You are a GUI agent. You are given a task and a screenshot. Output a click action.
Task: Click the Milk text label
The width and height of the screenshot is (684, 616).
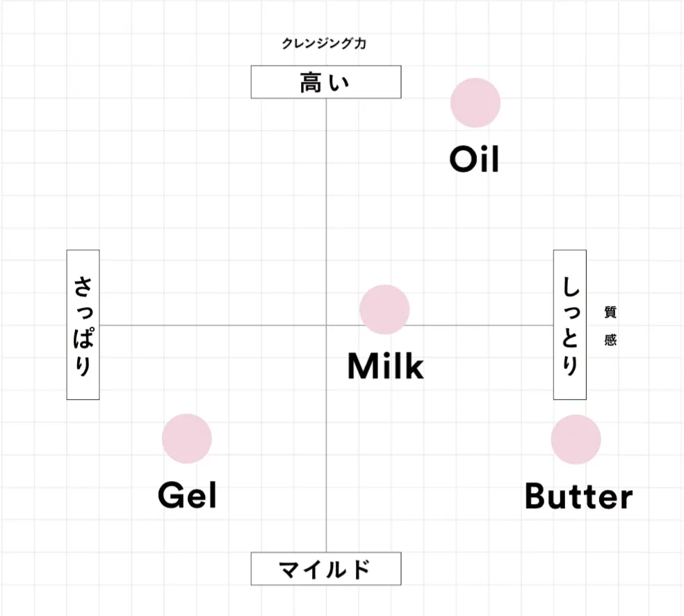click(x=385, y=366)
